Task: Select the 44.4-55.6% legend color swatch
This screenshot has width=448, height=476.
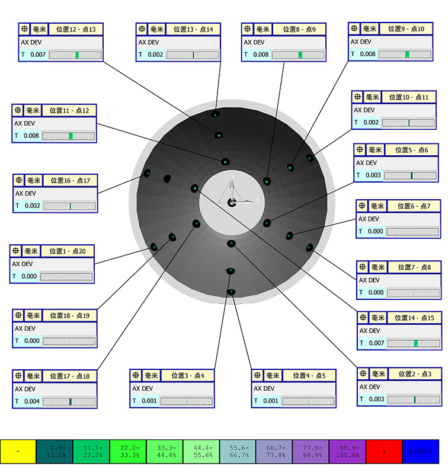Action: pos(201,451)
